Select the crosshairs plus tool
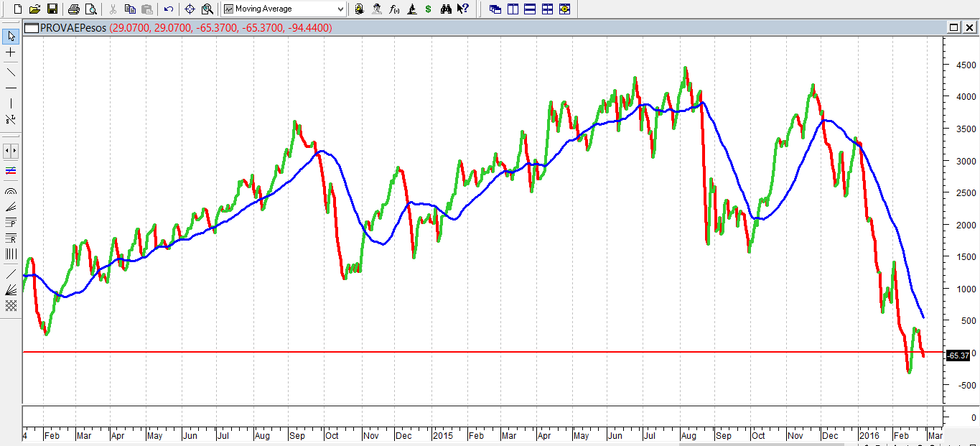The height and width of the screenshot is (446, 980). 11,52
